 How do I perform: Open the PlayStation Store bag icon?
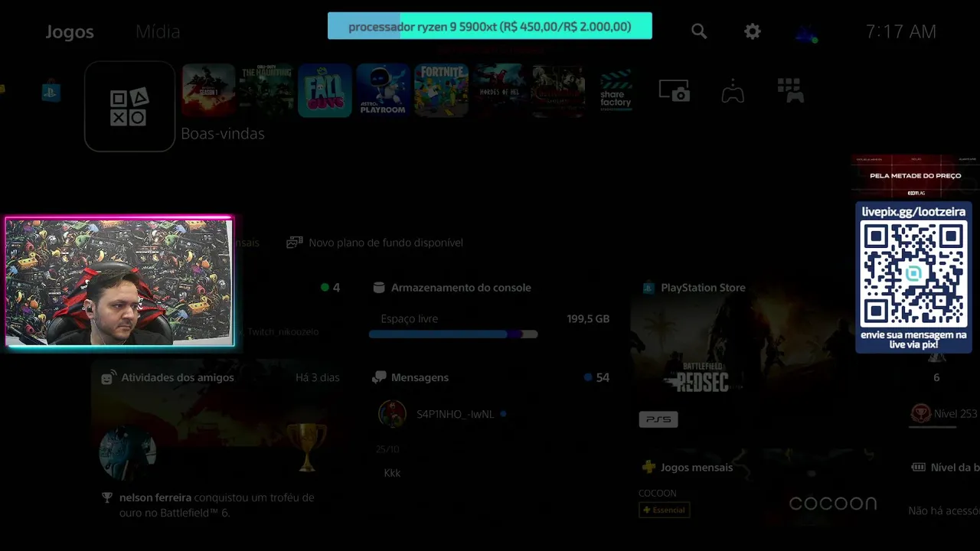[51, 92]
